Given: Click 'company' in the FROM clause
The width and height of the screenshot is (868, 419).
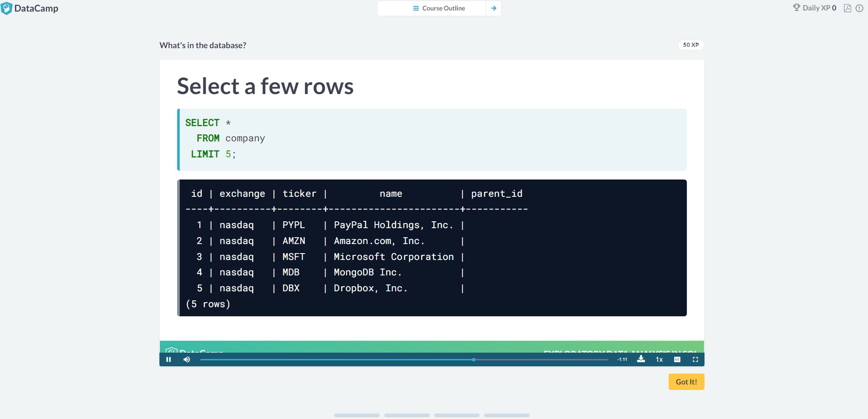Looking at the screenshot, I should click(245, 139).
